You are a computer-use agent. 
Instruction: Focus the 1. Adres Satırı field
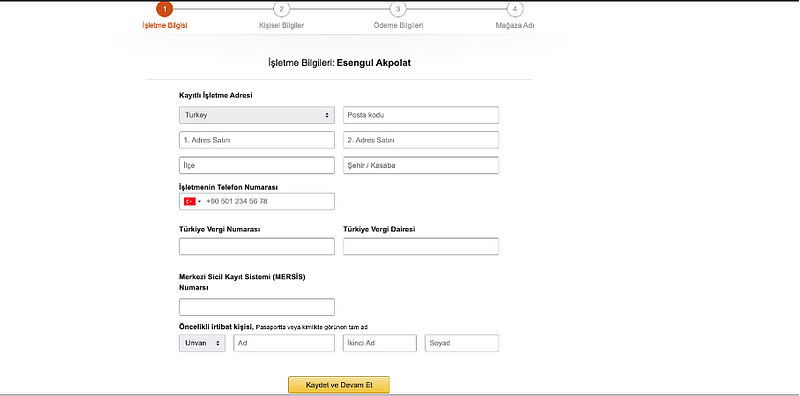[x=257, y=140]
